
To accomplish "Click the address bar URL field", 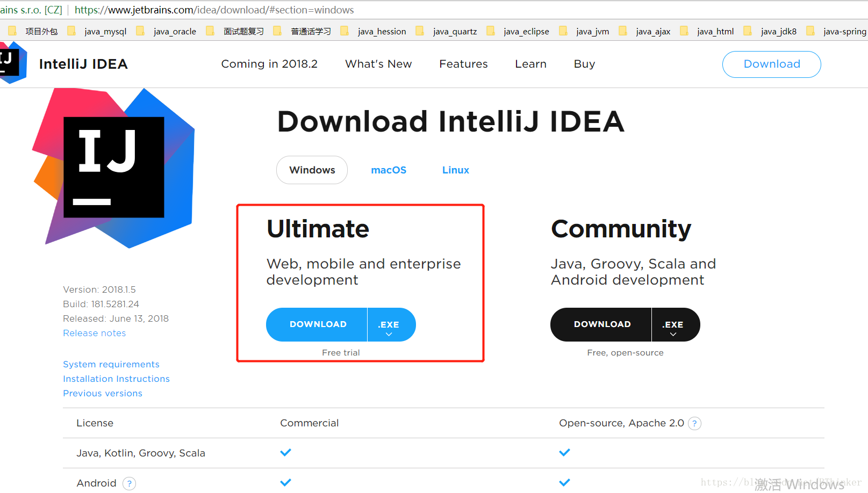I will 214,10.
